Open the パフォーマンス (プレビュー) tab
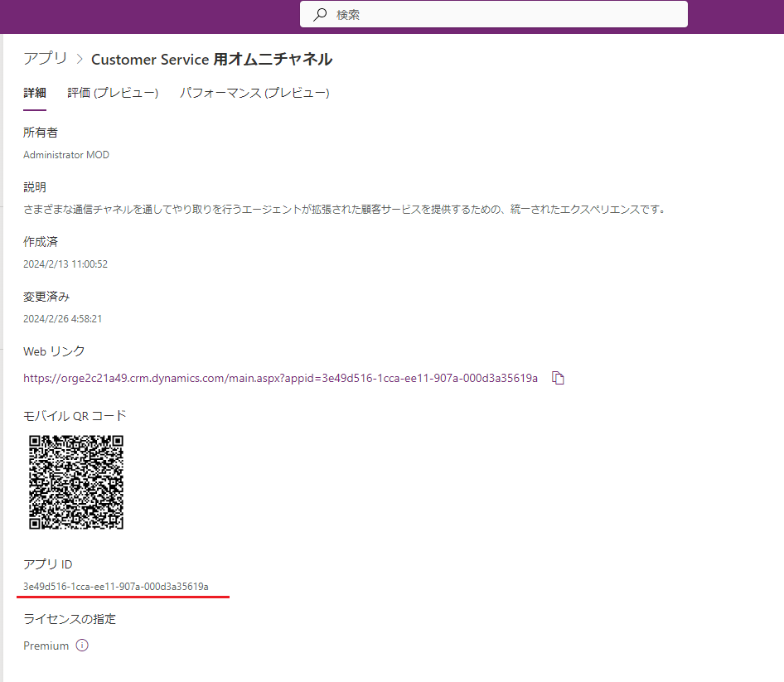Image resolution: width=784 pixels, height=682 pixels. [x=255, y=93]
